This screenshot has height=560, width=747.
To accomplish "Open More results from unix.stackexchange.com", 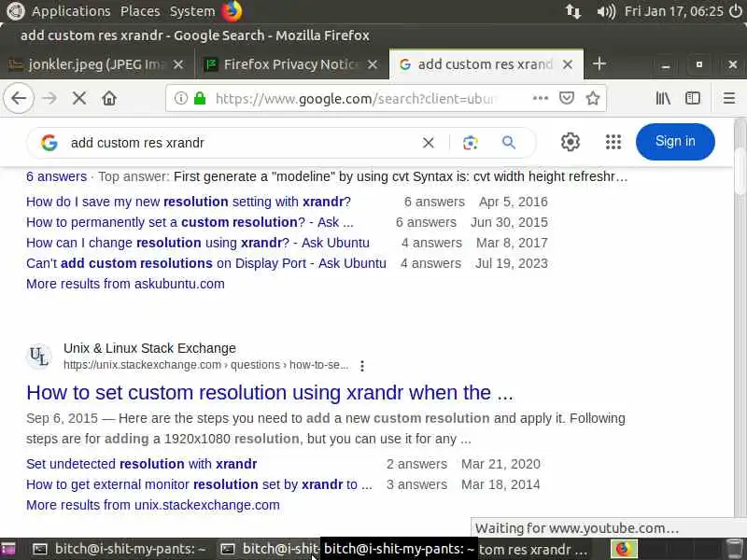I will point(153,505).
